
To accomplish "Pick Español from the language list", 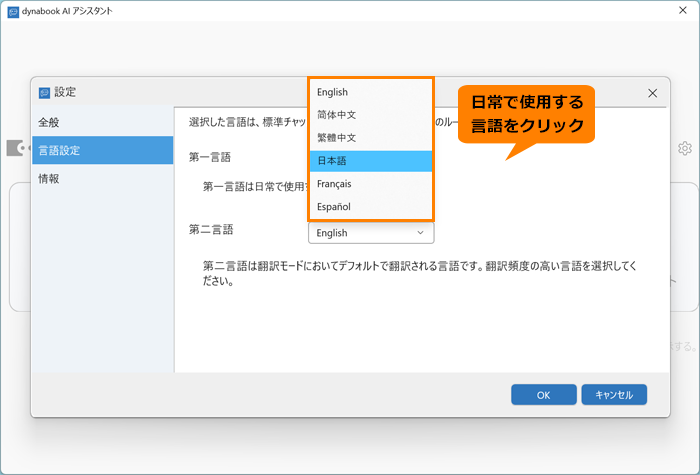I will pos(371,207).
